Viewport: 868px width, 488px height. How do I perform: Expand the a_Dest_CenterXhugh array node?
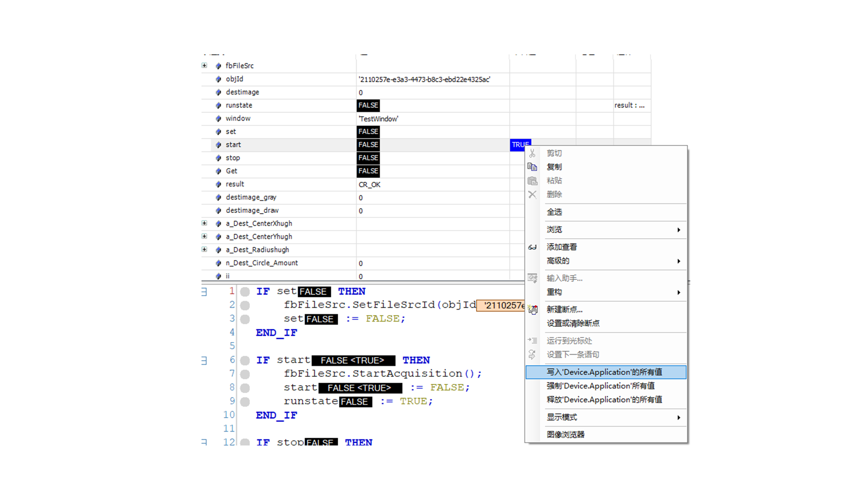pos(204,223)
